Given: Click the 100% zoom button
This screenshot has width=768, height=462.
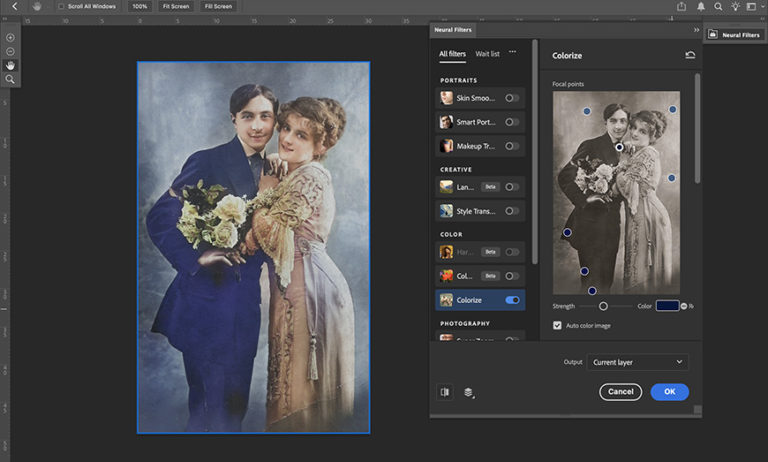Looking at the screenshot, I should [x=140, y=6].
